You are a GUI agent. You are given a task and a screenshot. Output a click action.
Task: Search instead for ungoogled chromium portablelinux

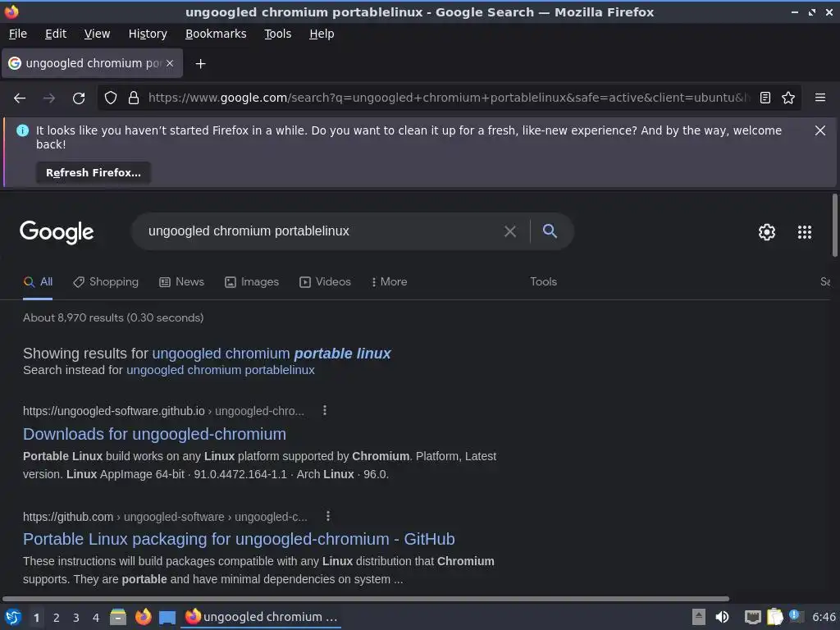pos(220,370)
